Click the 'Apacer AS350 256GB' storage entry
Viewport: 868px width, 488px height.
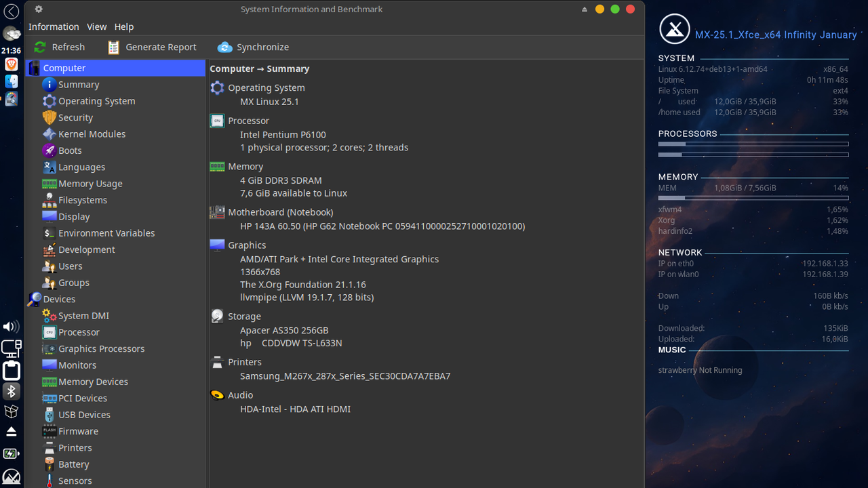(x=284, y=330)
